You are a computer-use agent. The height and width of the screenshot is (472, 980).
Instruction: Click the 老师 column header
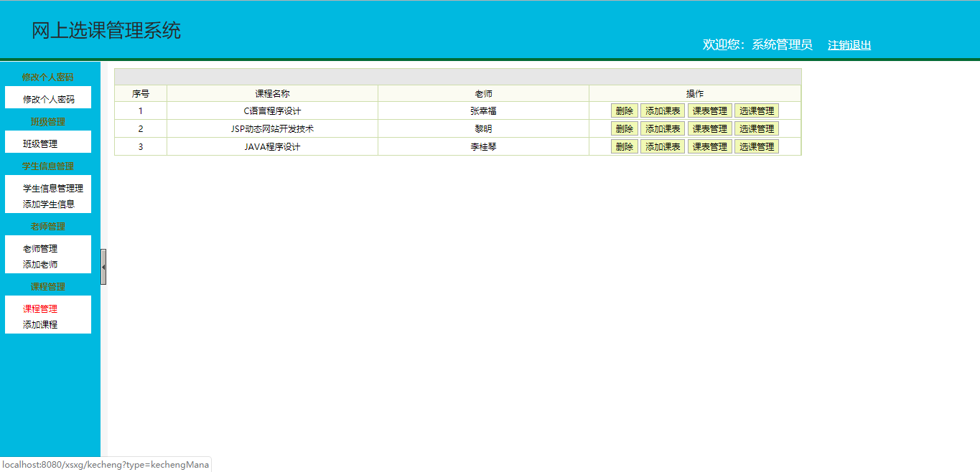point(484,93)
